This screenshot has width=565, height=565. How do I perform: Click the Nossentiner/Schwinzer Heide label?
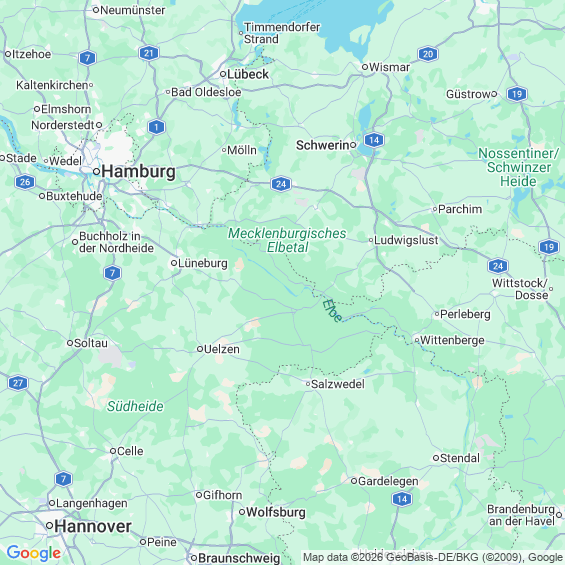coord(518,167)
